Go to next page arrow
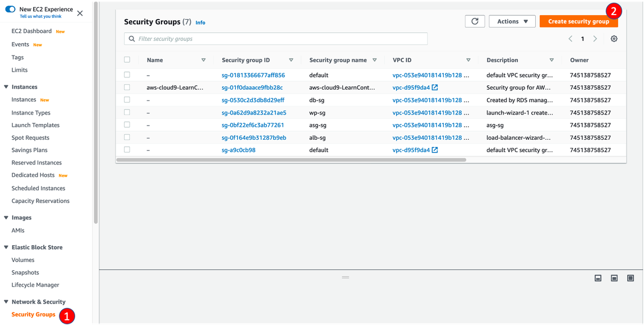Image resolution: width=644 pixels, height=331 pixels. tap(595, 39)
